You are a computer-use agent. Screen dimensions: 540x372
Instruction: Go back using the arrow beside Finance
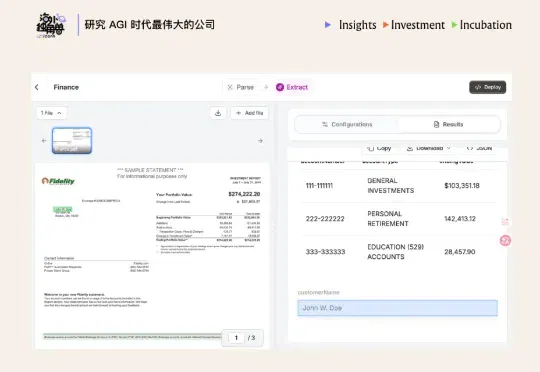pyautogui.click(x=37, y=87)
